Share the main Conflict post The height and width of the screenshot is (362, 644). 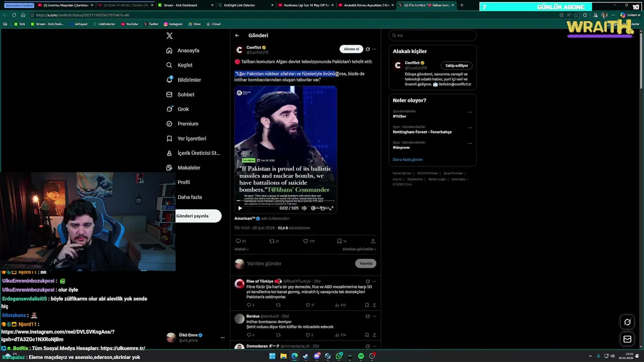tap(373, 241)
